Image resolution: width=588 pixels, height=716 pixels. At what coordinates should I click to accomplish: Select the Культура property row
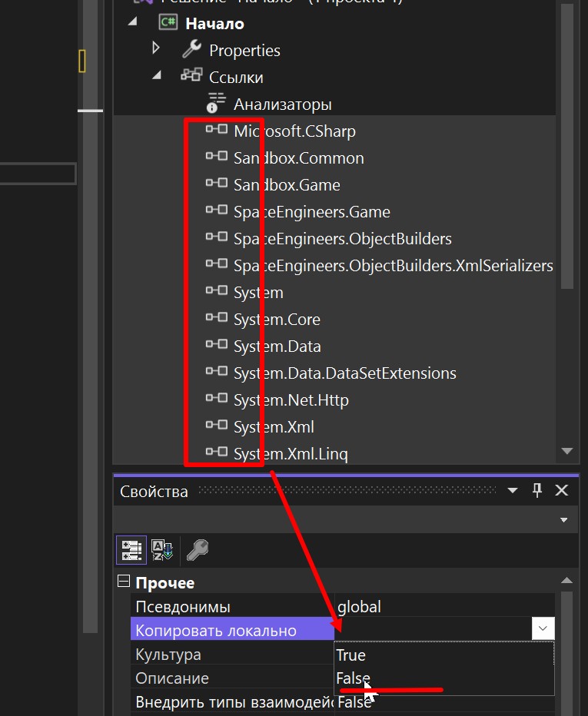233,655
